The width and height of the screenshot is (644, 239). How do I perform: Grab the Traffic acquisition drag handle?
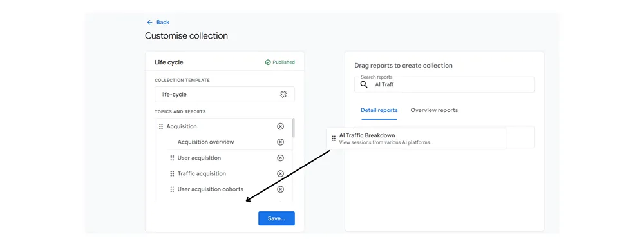pyautogui.click(x=172, y=174)
